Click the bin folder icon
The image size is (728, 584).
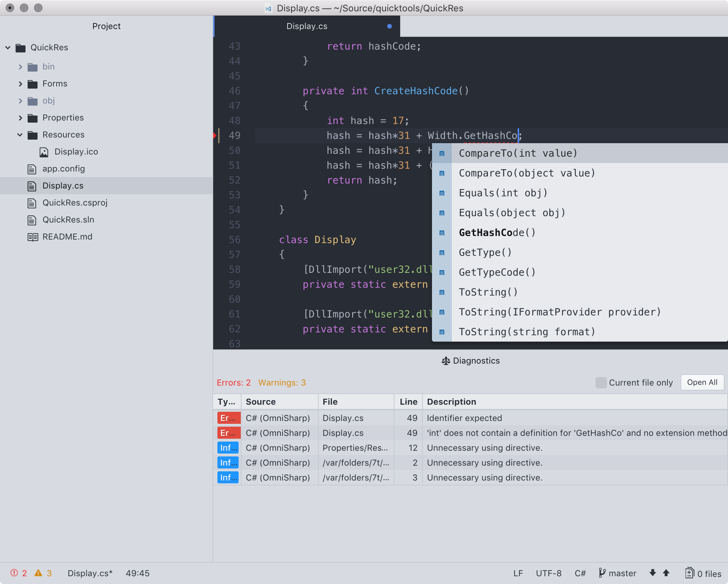[x=33, y=67]
